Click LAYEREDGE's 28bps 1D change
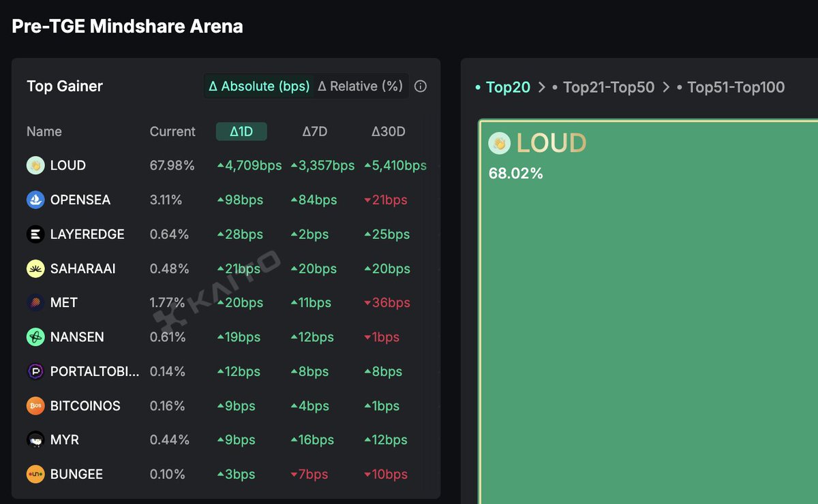This screenshot has height=504, width=818. (240, 234)
